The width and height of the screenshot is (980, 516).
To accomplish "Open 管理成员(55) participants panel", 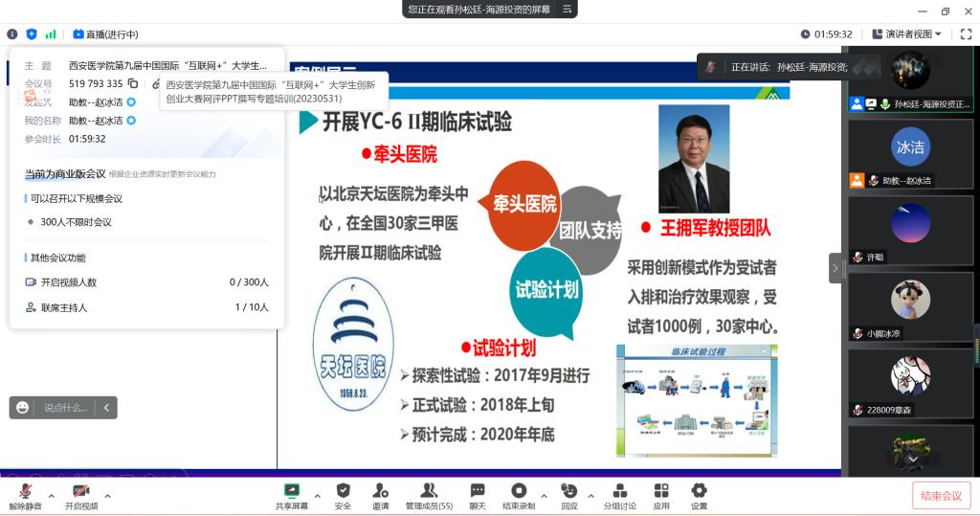I will (429, 491).
